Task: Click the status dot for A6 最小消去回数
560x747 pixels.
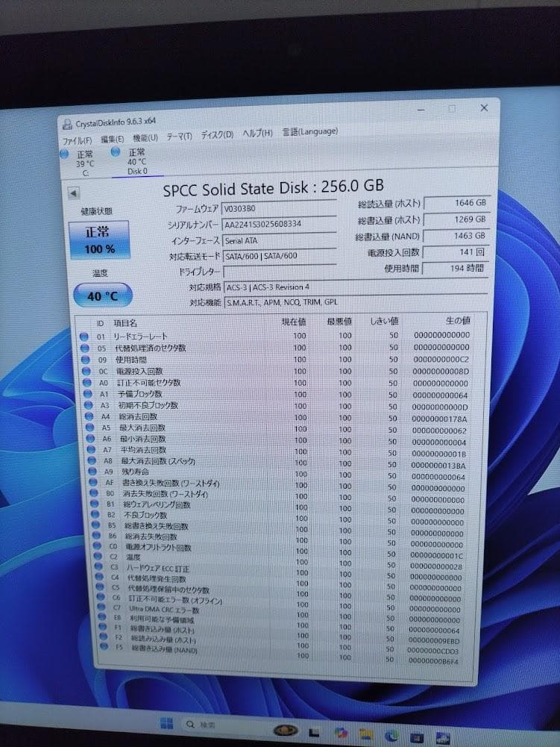Action: [90, 438]
